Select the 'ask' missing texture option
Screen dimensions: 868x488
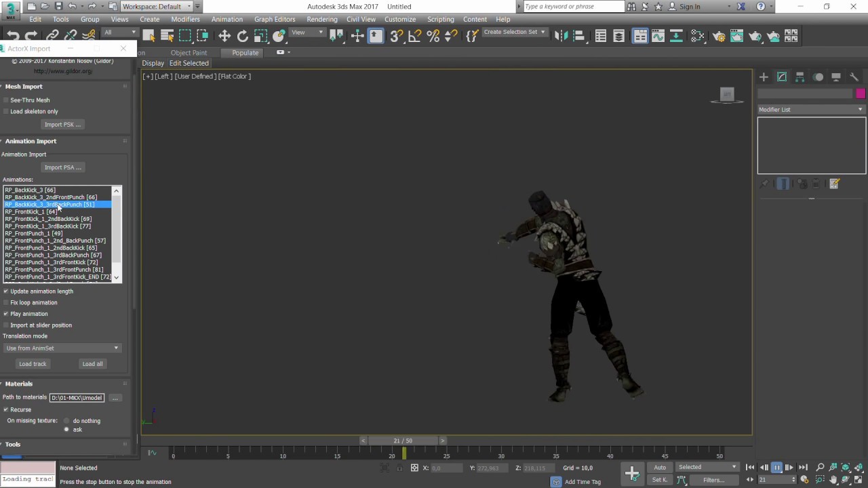[66, 430]
